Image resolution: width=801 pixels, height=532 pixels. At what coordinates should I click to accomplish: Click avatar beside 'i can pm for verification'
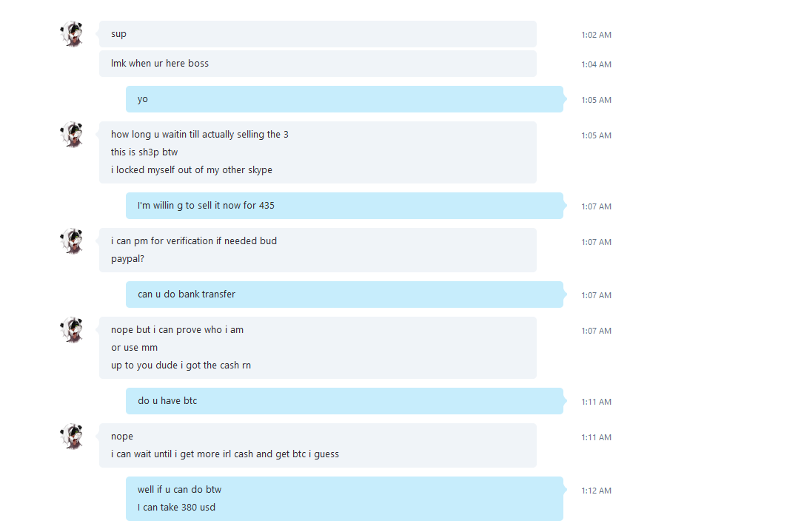72,241
